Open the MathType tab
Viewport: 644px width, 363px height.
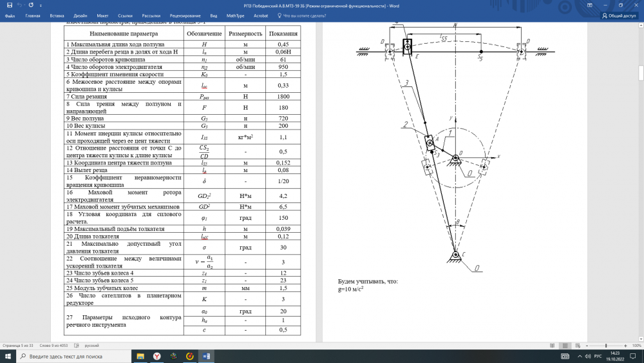point(235,15)
